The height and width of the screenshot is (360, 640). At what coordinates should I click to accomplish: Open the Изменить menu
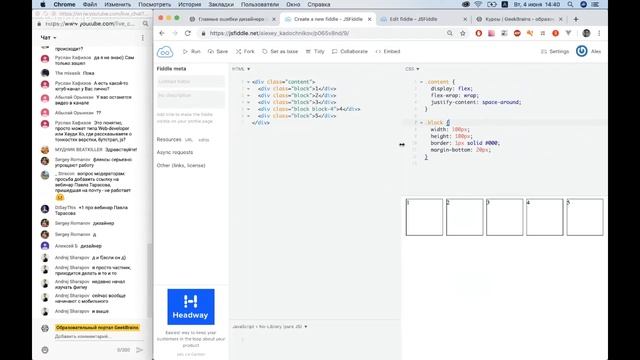(x=118, y=4)
